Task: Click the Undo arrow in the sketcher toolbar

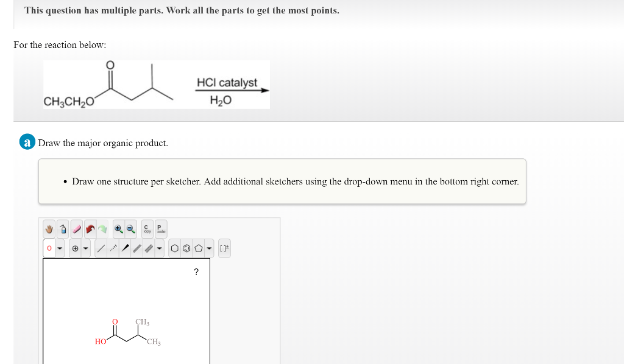Action: (91, 229)
